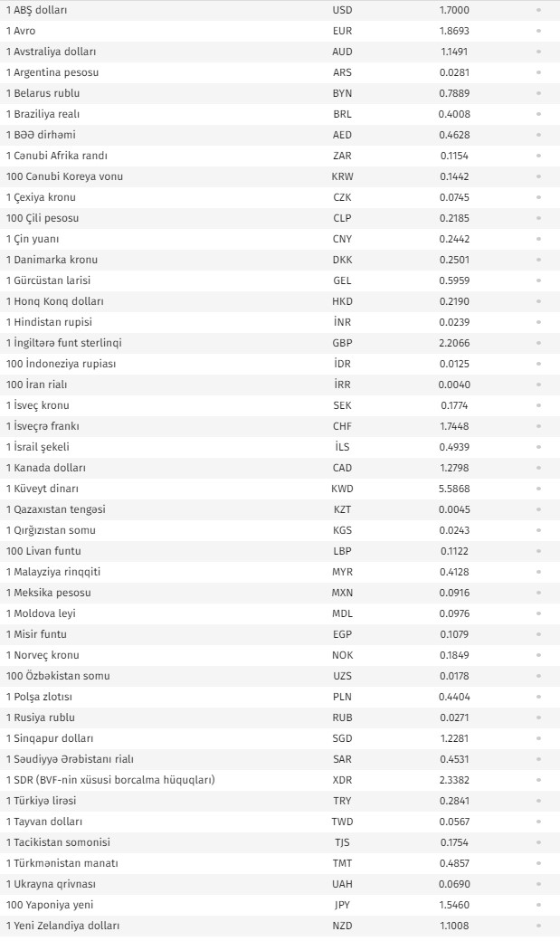The height and width of the screenshot is (941, 560).
Task: Click the KZT currency code
Action: [x=342, y=509]
